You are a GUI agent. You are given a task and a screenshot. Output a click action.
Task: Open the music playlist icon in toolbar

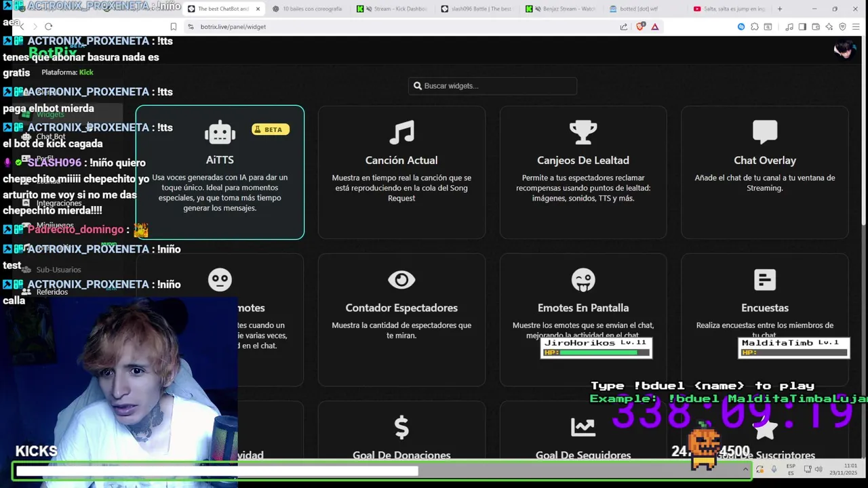pos(789,26)
